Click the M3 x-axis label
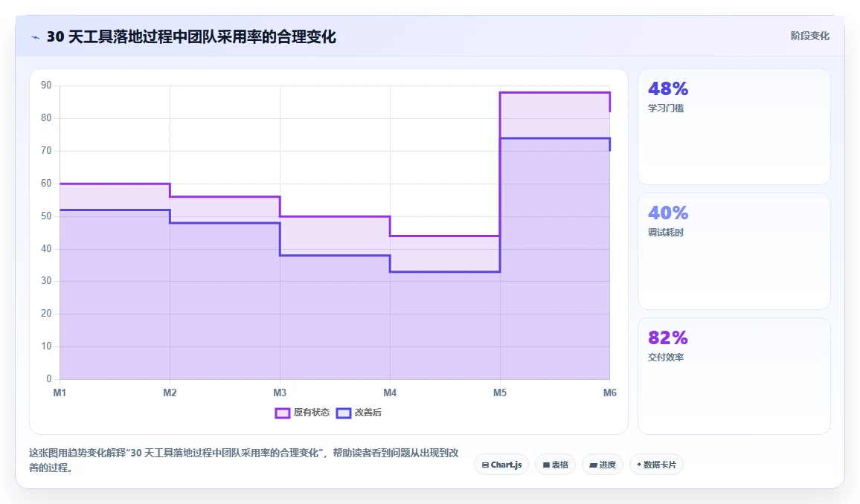The image size is (860, 504). pyautogui.click(x=280, y=392)
